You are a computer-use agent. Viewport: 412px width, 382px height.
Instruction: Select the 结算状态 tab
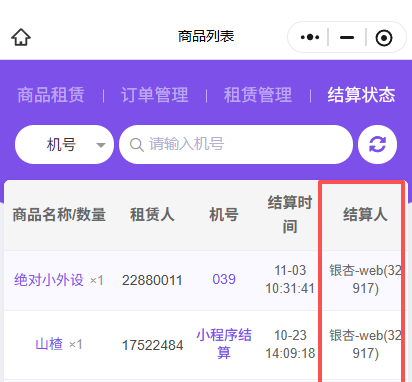(361, 95)
